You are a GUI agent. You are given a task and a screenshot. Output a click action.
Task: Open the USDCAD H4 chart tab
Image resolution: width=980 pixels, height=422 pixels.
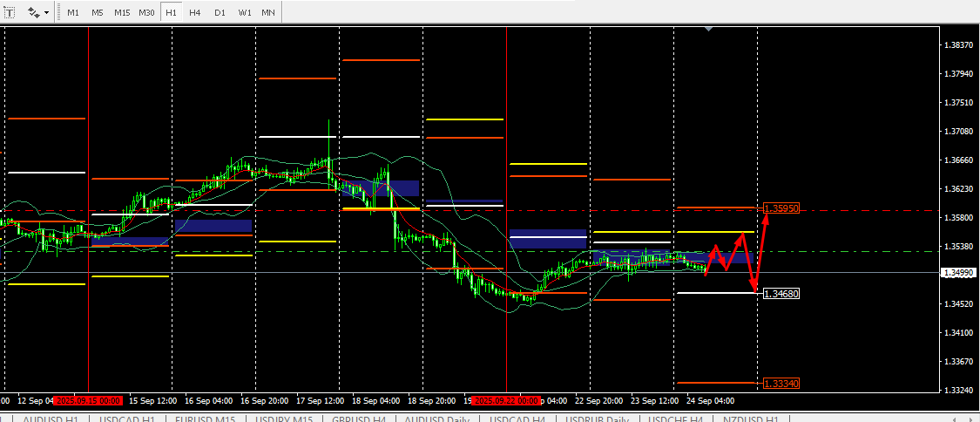click(517, 419)
